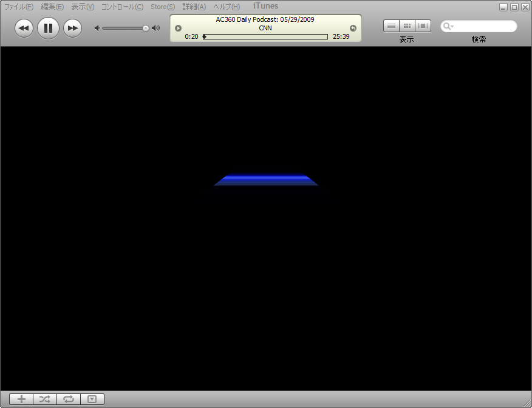Open the 表示(V) menu

point(83,7)
